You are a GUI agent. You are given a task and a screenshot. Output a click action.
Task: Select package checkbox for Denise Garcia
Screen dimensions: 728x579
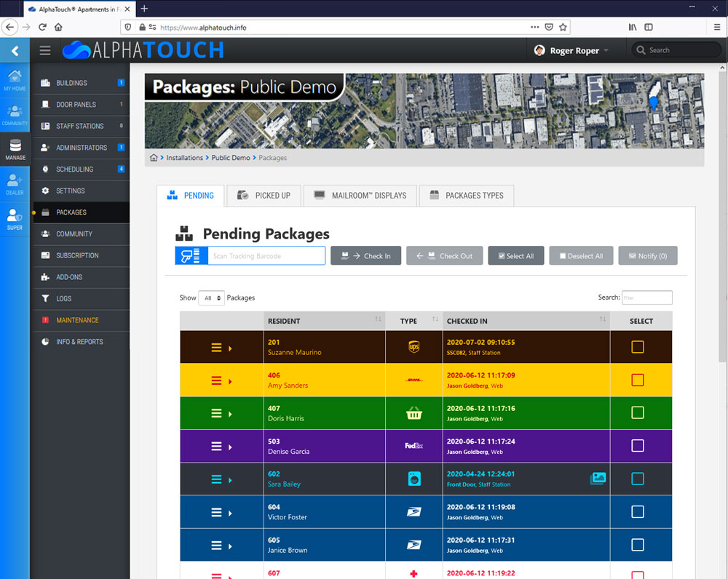638,446
